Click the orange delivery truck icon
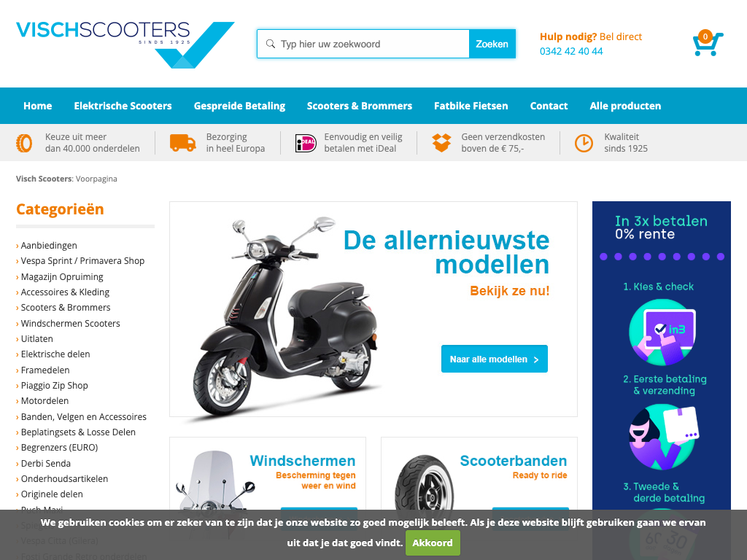747x560 pixels. pyautogui.click(x=183, y=143)
